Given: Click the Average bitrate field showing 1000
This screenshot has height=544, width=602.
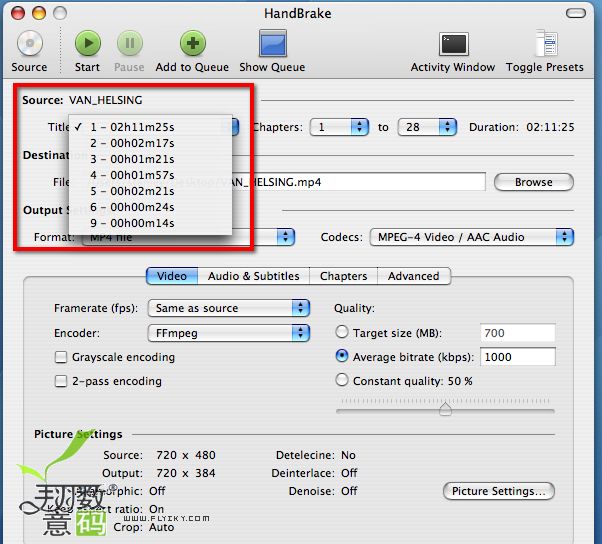Looking at the screenshot, I should click(x=518, y=357).
